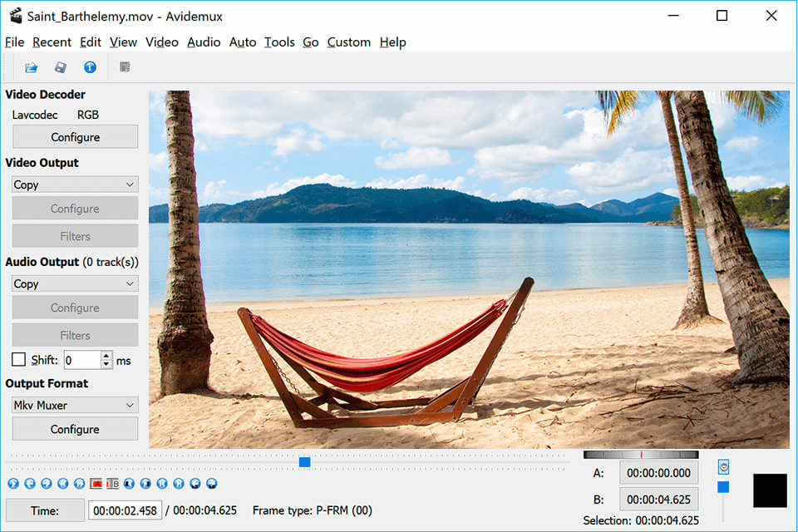Set end marker B icon

point(112,483)
